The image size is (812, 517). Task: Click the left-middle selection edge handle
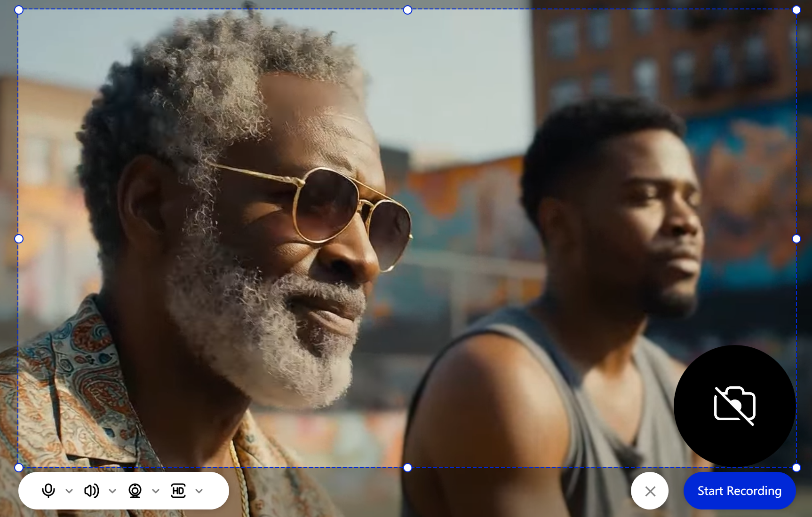click(19, 239)
